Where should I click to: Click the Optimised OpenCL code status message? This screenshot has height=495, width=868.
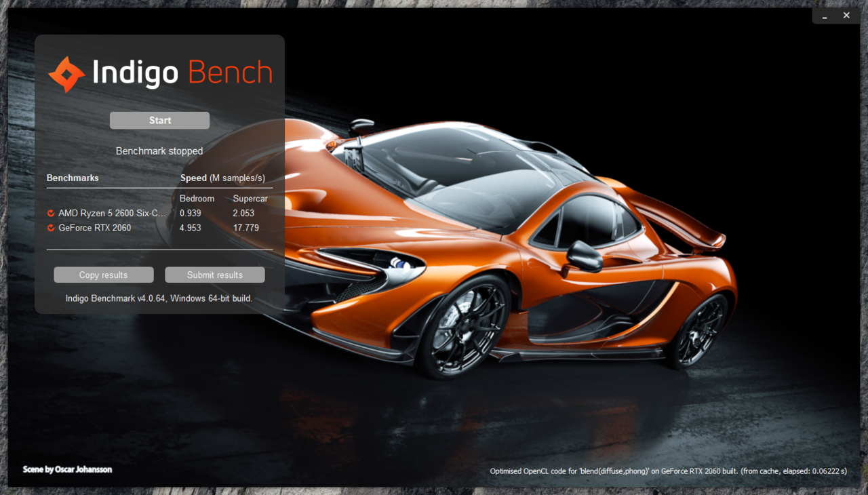pyautogui.click(x=668, y=471)
